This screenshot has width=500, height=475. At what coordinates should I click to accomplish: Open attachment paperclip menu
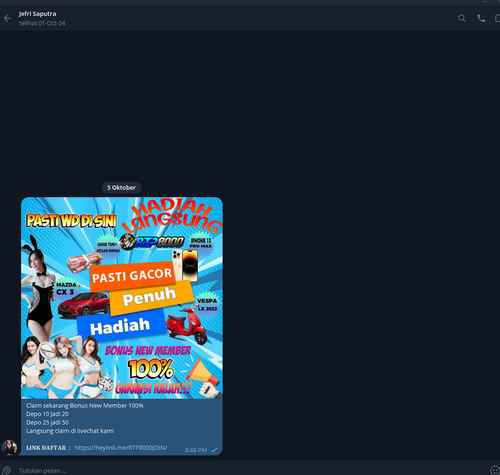(x=6, y=470)
